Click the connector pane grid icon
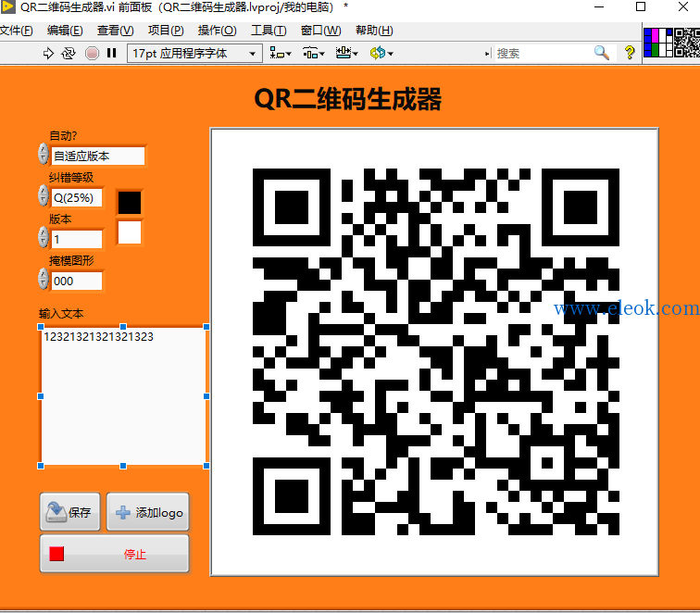Viewport: 700px width, 613px height. [x=658, y=43]
